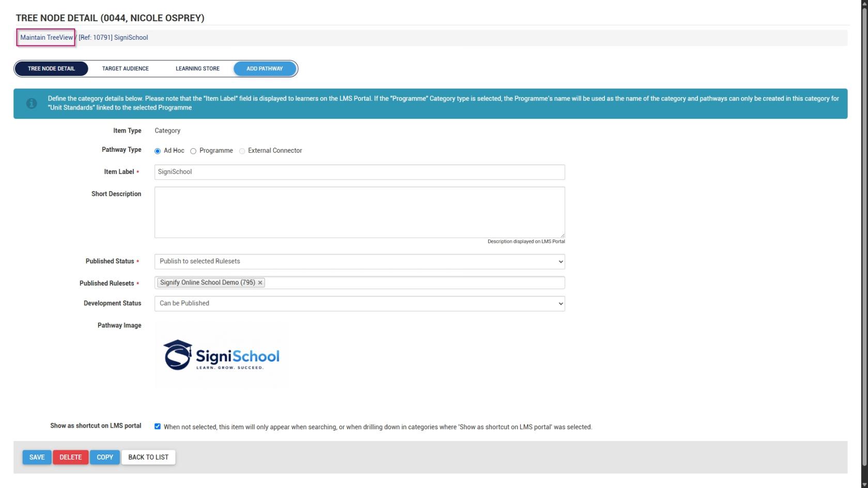Open the Add Pathway tab
This screenshot has width=868, height=488.
265,69
